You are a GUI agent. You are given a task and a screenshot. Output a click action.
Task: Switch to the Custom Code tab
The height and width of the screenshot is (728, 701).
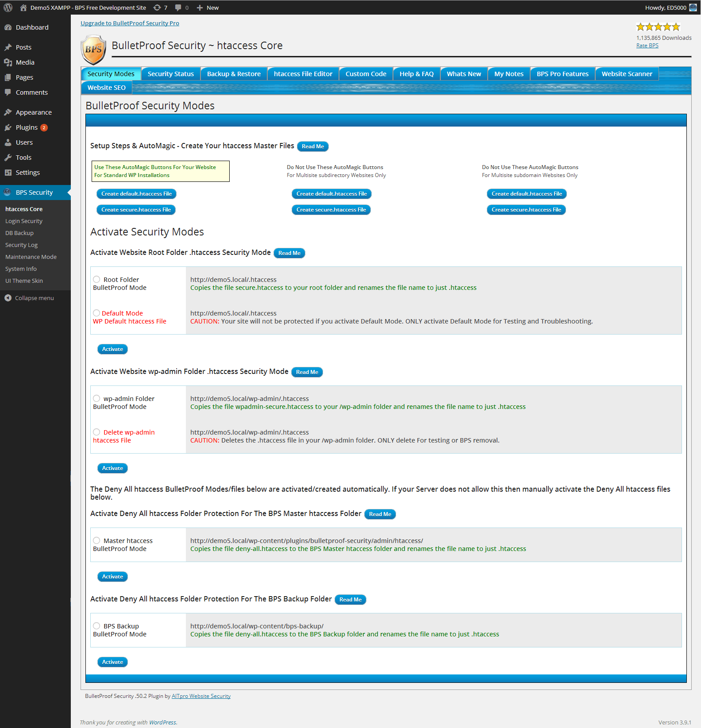point(366,74)
